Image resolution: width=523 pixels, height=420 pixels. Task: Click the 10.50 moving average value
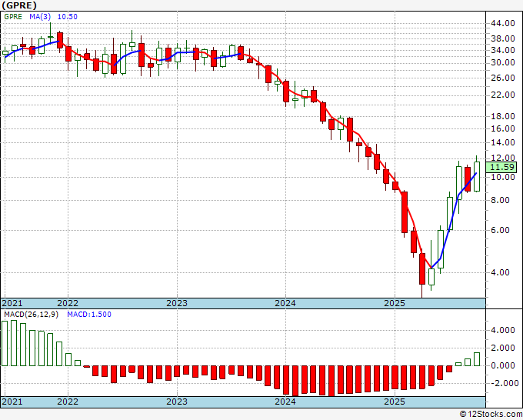tap(68, 17)
